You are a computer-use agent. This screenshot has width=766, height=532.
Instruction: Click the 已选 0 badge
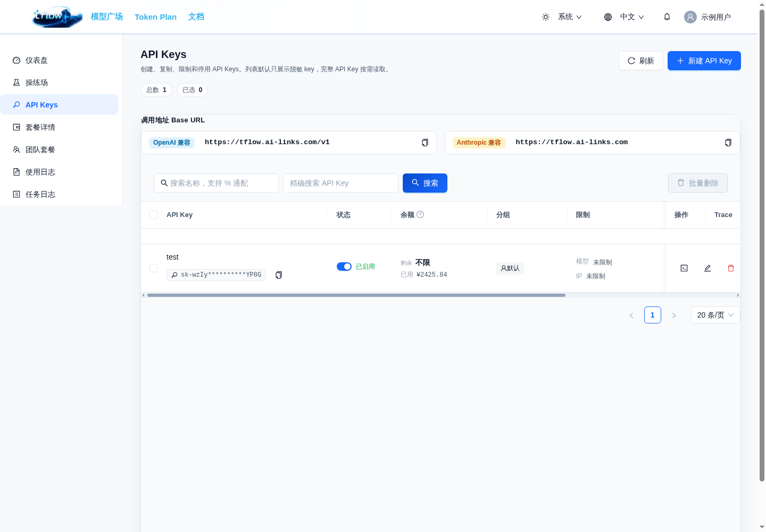(193, 90)
